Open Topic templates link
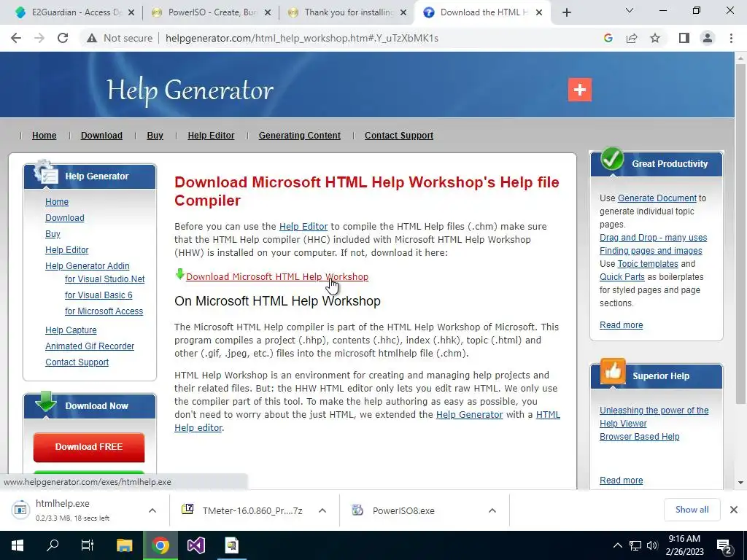Viewport: 747px width, 560px height. (648, 264)
